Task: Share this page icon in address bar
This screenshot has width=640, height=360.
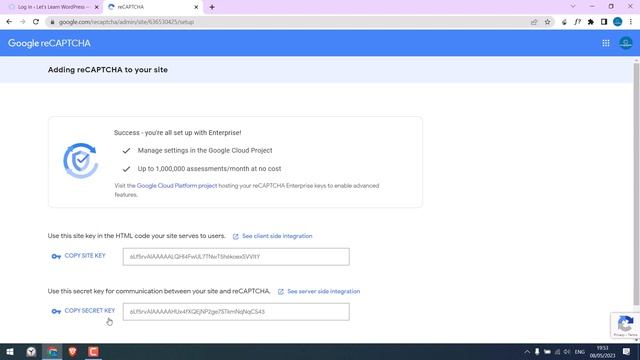Action: tap(534, 22)
